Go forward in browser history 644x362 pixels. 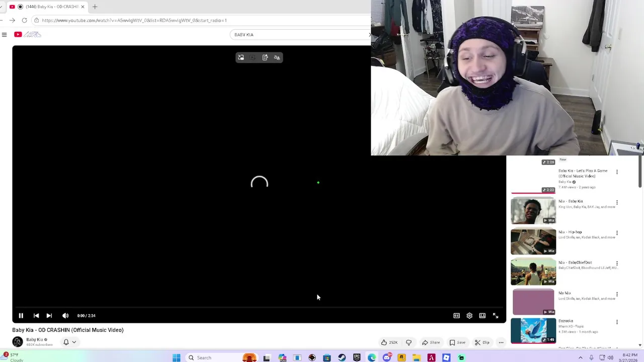12,21
